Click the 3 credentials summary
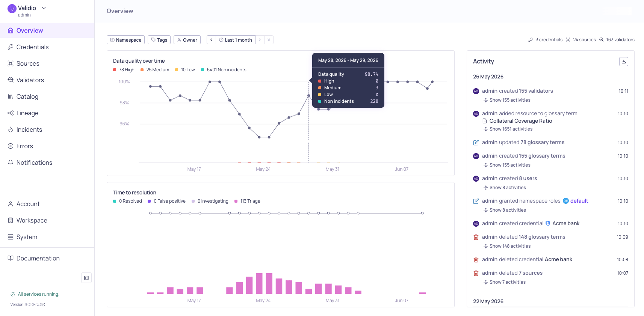Image resolution: width=644 pixels, height=316 pixels. point(546,40)
